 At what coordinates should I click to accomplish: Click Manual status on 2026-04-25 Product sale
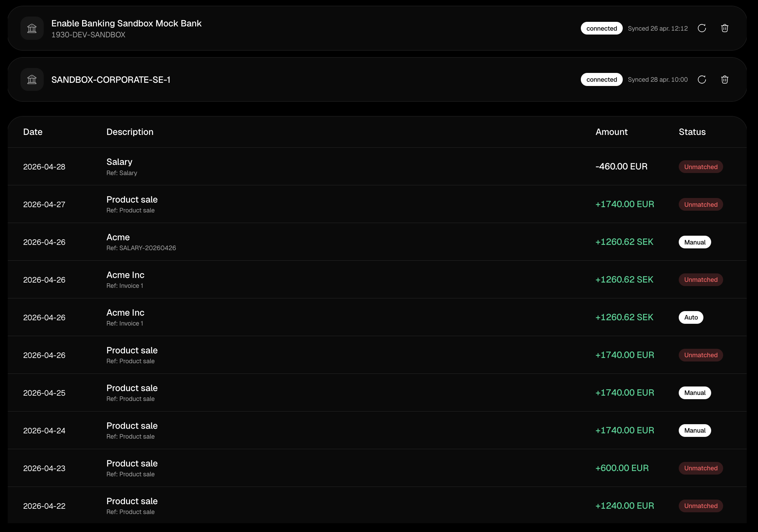click(695, 393)
